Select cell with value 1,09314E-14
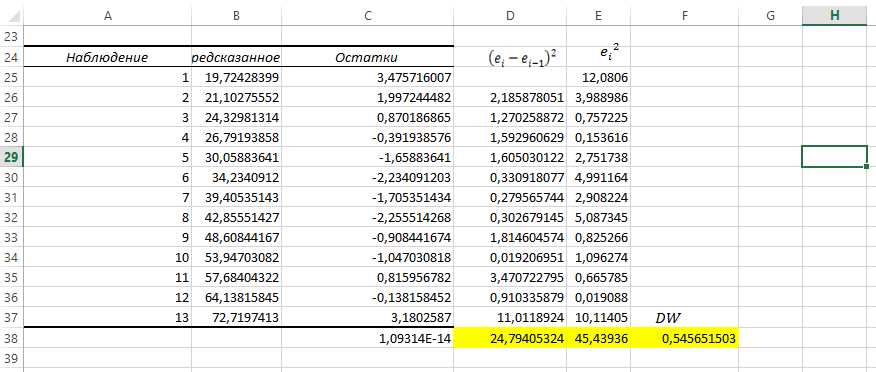This screenshot has width=876, height=372. click(x=367, y=338)
